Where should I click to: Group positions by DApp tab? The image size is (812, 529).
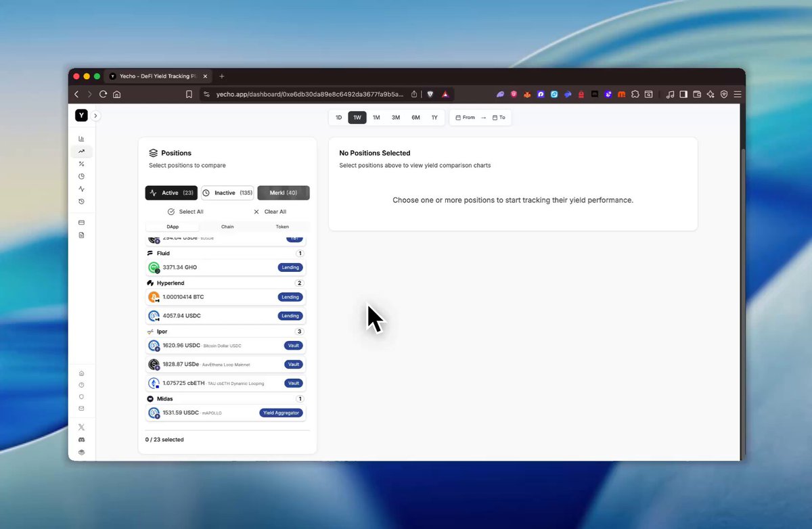(173, 227)
